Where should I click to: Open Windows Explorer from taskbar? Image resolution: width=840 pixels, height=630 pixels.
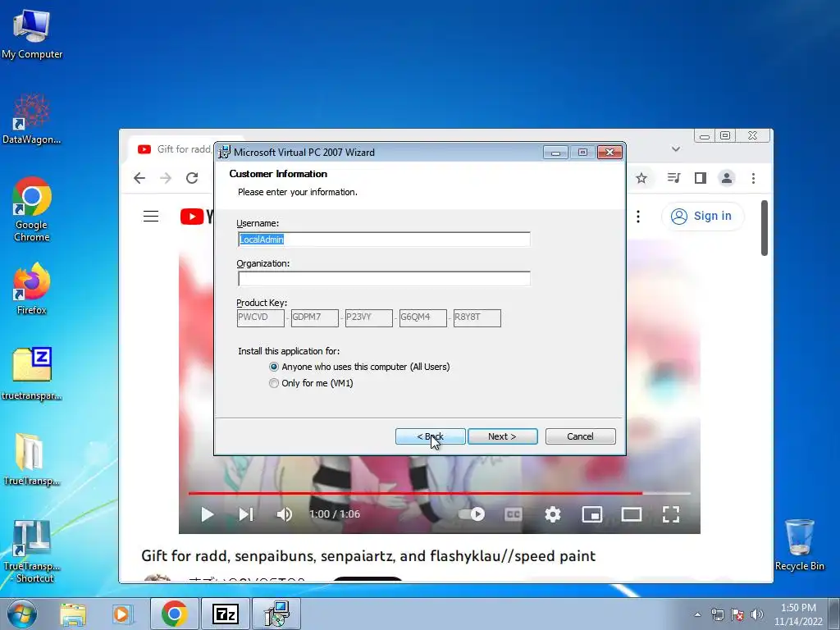coord(73,614)
